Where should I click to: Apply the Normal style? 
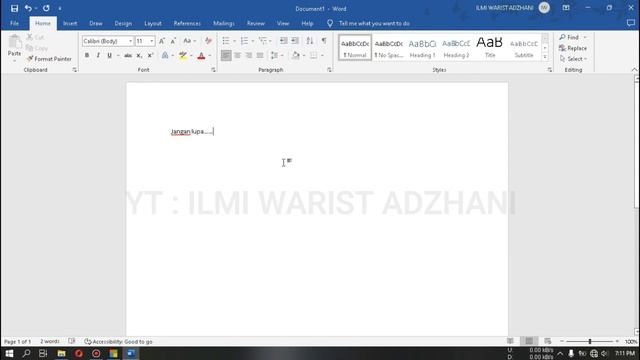355,48
